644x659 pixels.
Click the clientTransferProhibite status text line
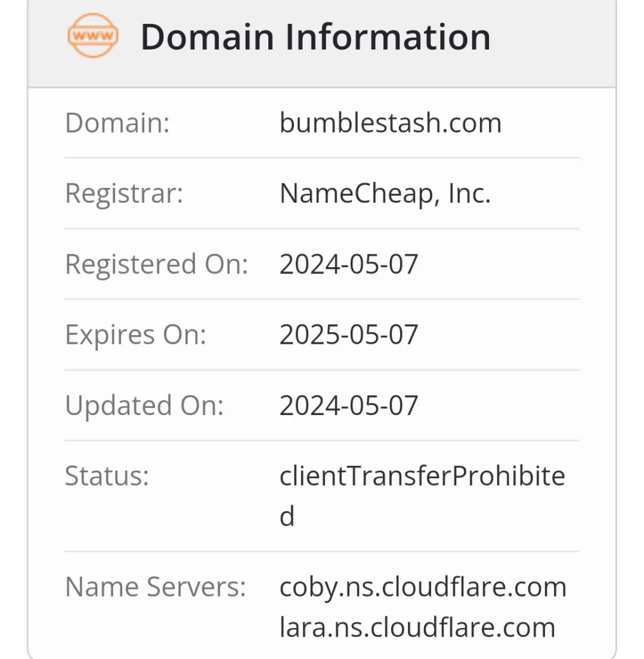pyautogui.click(x=422, y=476)
